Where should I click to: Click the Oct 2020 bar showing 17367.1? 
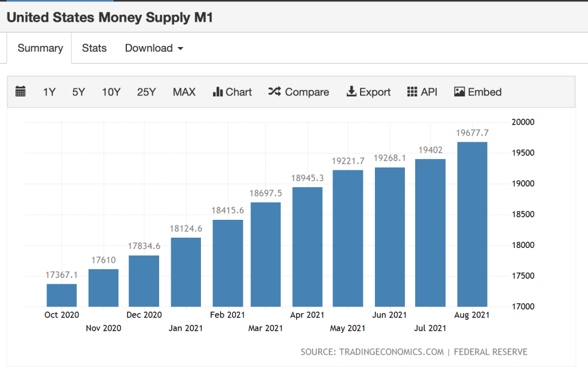click(x=61, y=295)
